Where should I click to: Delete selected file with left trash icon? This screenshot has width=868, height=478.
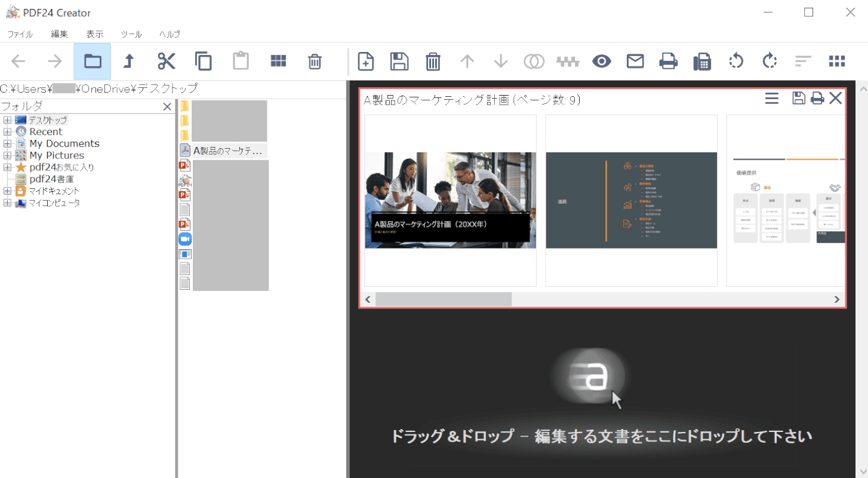pyautogui.click(x=315, y=61)
